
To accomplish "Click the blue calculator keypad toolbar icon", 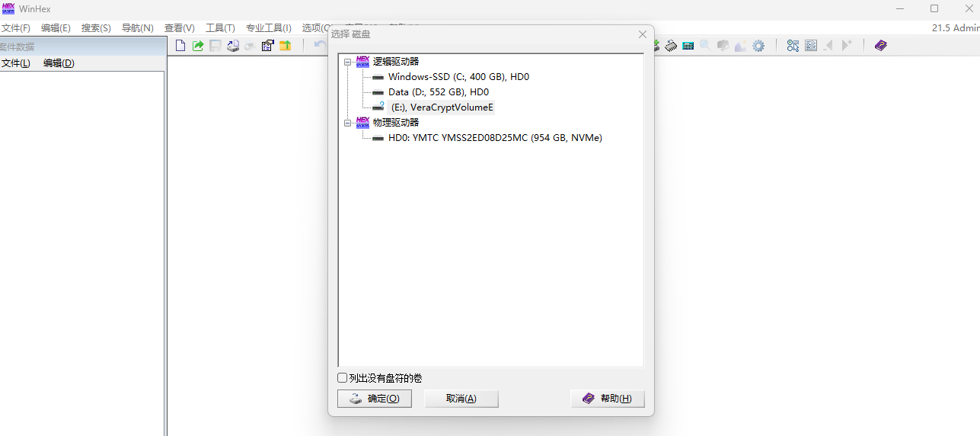I will tap(688, 46).
